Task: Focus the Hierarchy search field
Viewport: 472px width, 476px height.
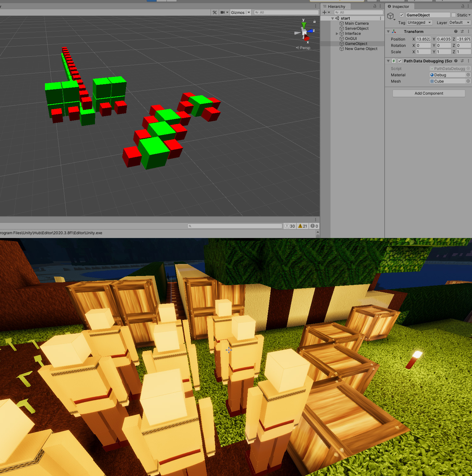Action: [x=358, y=12]
